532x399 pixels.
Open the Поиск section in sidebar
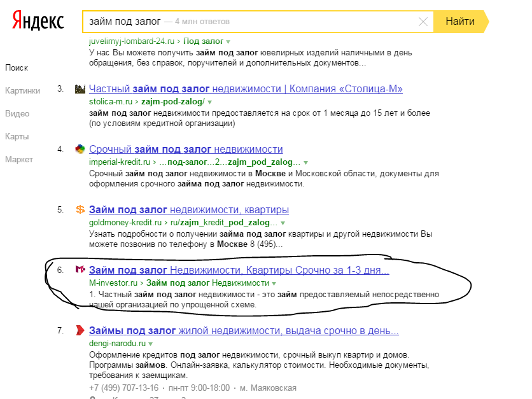pos(17,68)
